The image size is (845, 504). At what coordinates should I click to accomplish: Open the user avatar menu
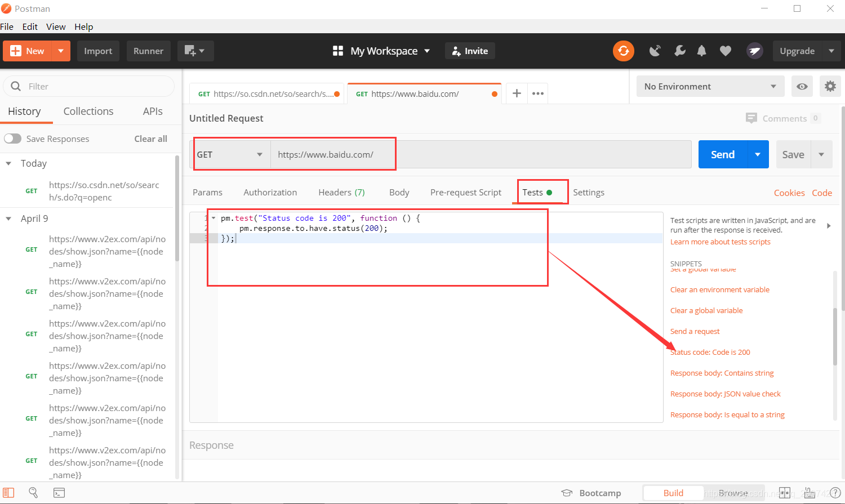755,51
